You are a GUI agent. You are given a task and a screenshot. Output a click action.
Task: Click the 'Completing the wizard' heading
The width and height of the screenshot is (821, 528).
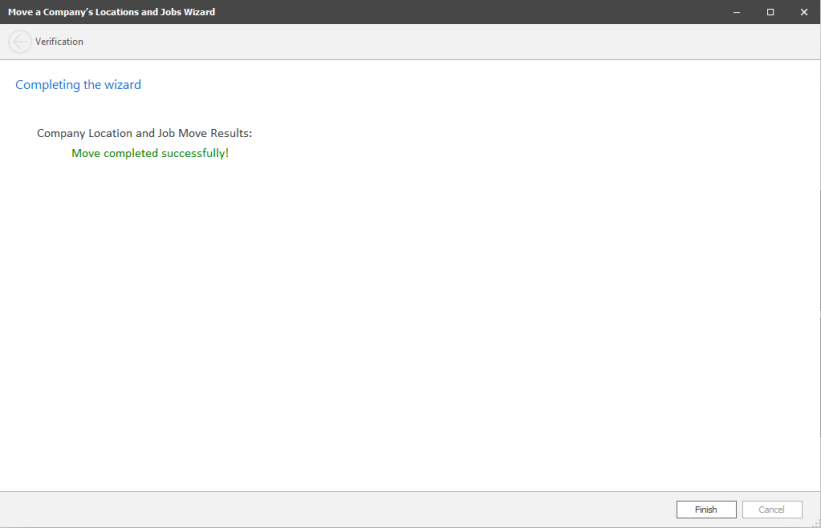(78, 85)
